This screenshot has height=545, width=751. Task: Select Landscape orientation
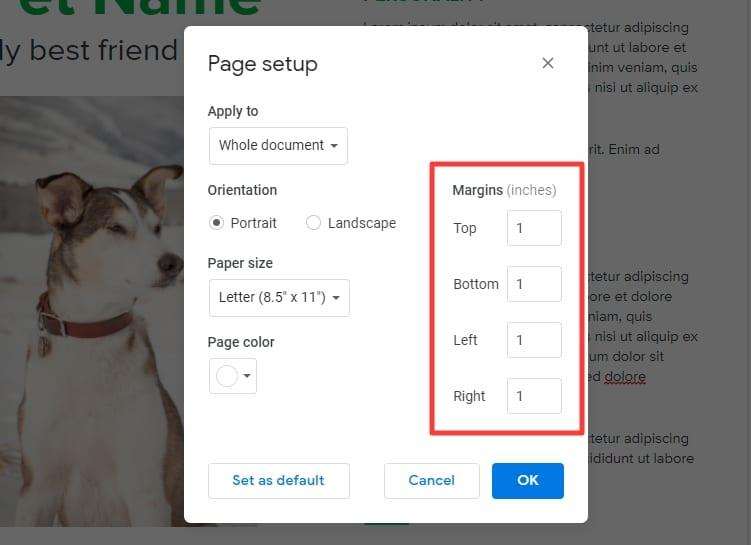(x=313, y=223)
